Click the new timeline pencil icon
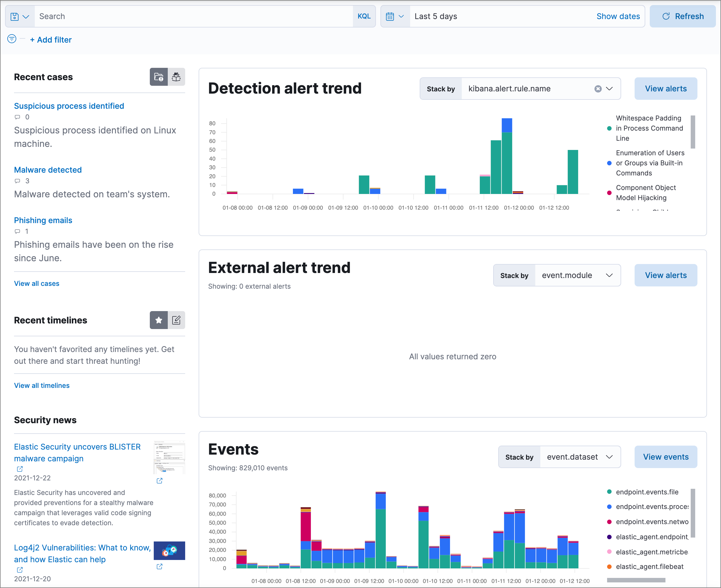The height and width of the screenshot is (588, 721). tap(176, 320)
